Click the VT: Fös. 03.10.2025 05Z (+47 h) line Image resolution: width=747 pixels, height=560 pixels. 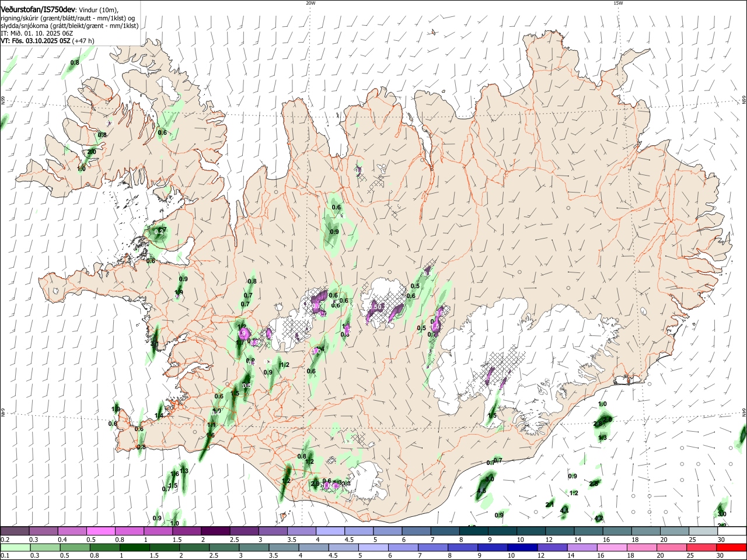tap(47, 41)
